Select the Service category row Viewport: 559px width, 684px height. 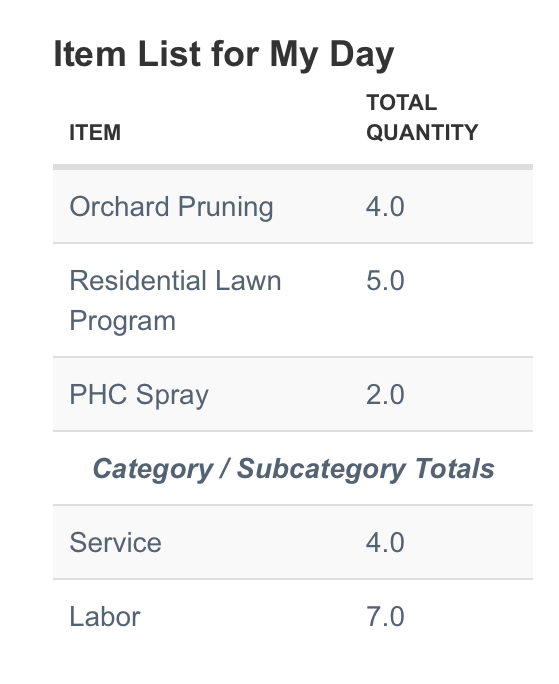pos(293,543)
